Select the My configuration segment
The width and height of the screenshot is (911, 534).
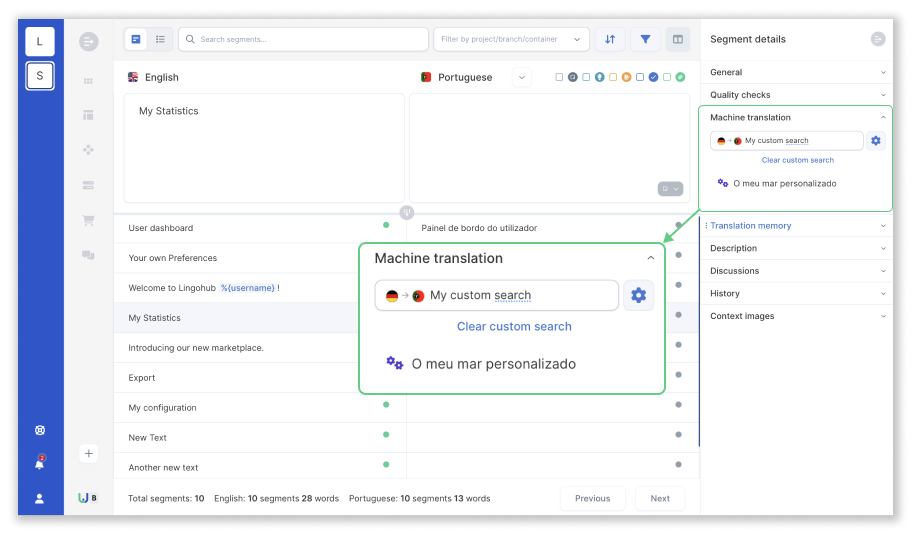point(260,407)
